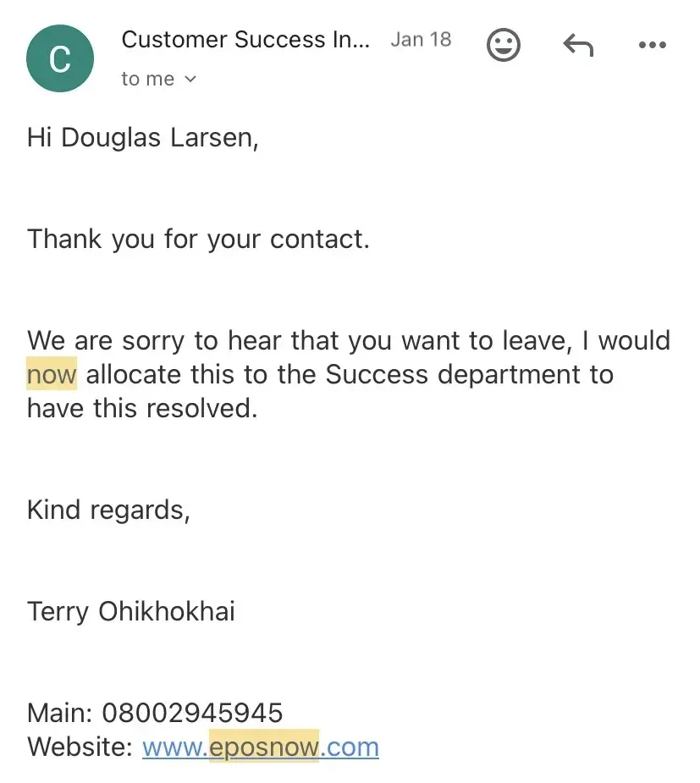This screenshot has width=700, height=783.
Task: Open the www.eposnow.com website link
Action: point(261,747)
